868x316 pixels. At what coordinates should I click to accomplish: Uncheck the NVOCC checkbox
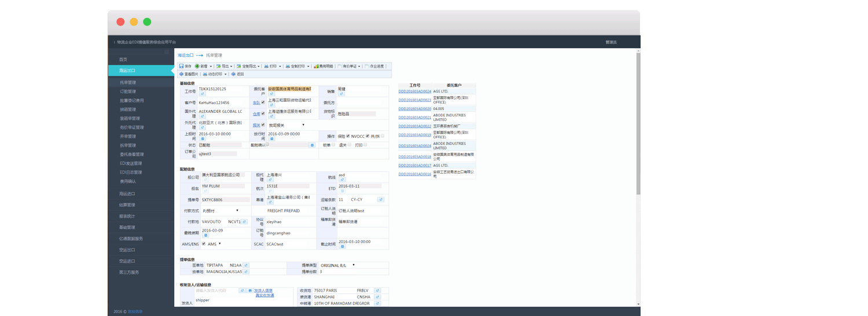pyautogui.click(x=367, y=136)
